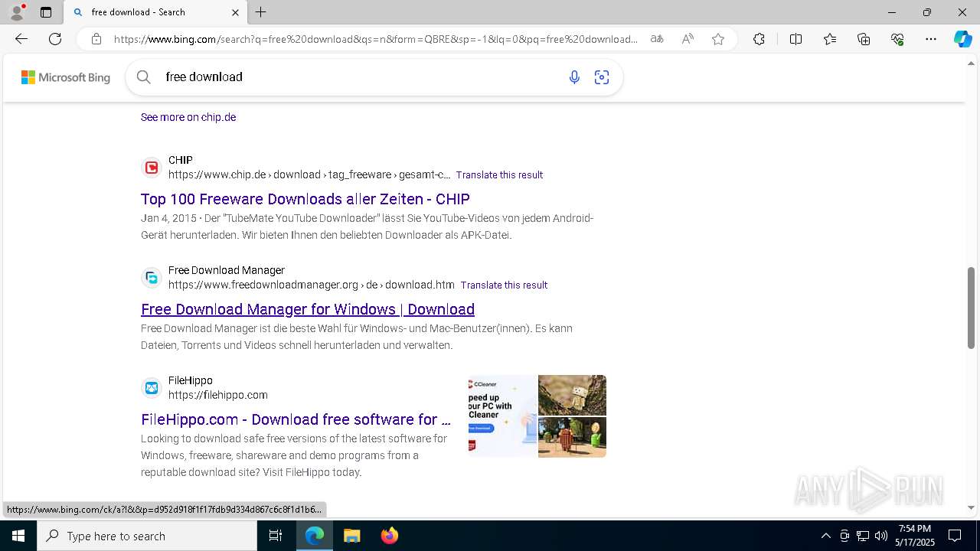Viewport: 980px width, 551px height.
Task: Open Copilot sidebar icon
Action: click(x=962, y=39)
